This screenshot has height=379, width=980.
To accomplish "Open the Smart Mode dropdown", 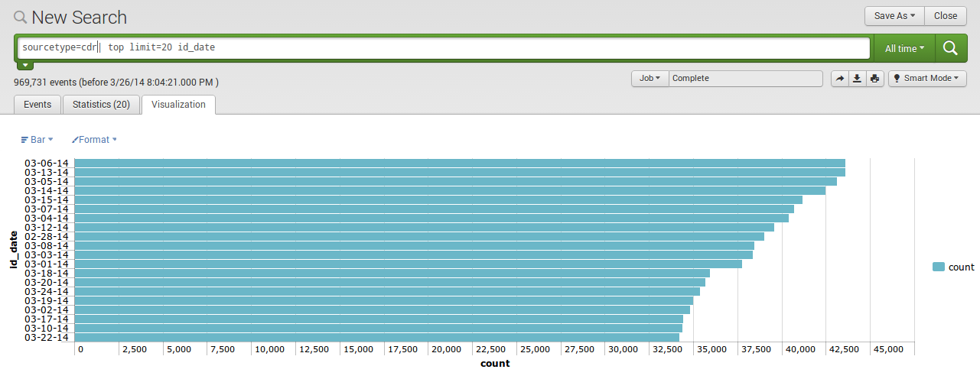I will tap(927, 79).
